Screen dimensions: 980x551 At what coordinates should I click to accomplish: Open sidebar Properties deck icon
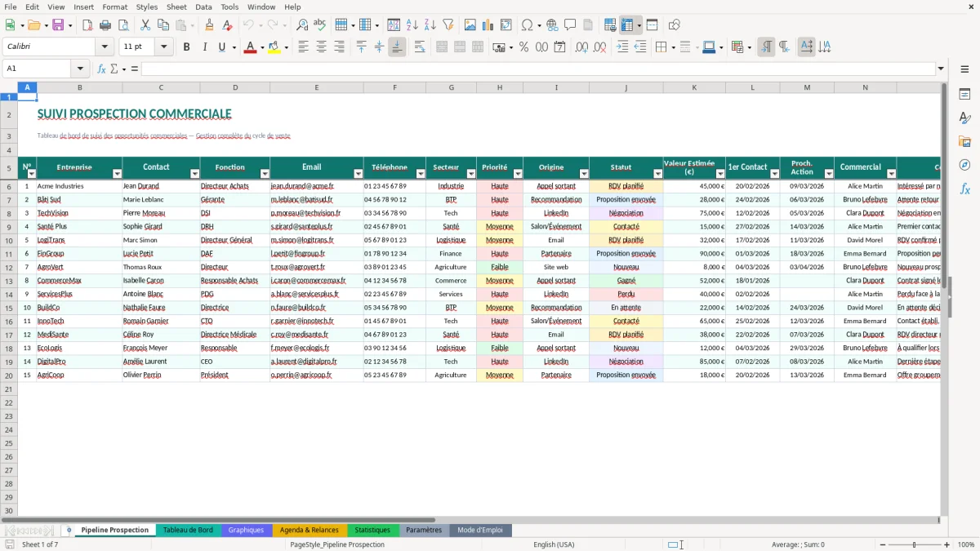click(x=964, y=95)
